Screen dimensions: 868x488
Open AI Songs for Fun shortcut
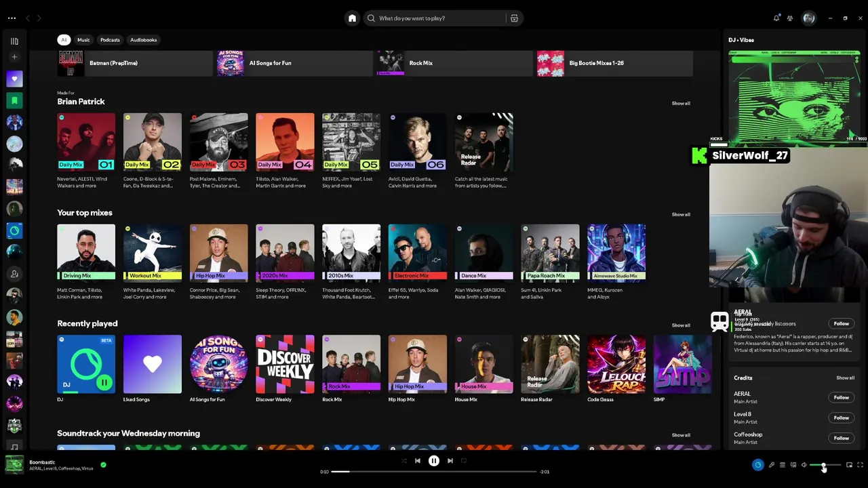pos(295,63)
